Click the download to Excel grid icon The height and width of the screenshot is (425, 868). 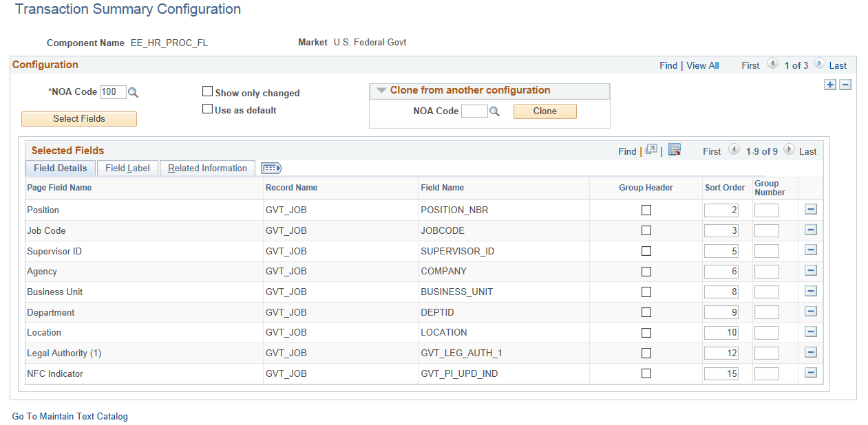pos(675,149)
